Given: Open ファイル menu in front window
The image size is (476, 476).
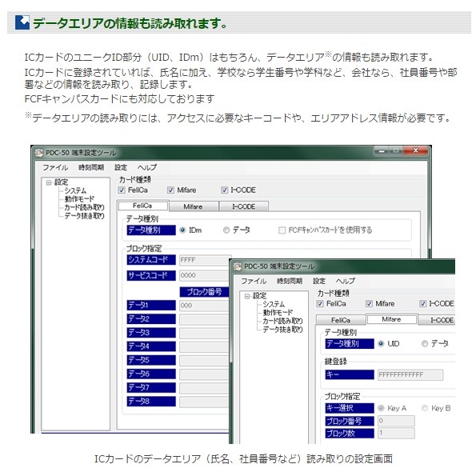Looking at the screenshot, I should [254, 281].
